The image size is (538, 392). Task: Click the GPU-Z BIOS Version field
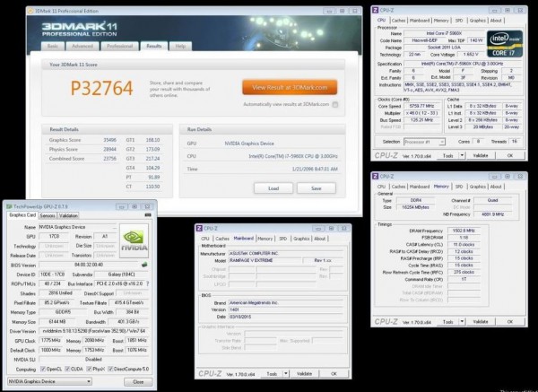tap(89, 265)
